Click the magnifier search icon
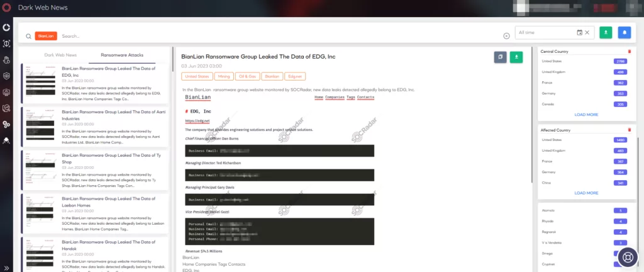The image size is (644, 272). point(28,36)
